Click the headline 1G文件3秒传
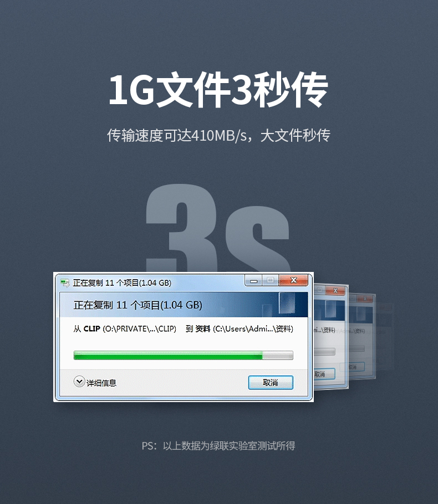 [x=218, y=90]
